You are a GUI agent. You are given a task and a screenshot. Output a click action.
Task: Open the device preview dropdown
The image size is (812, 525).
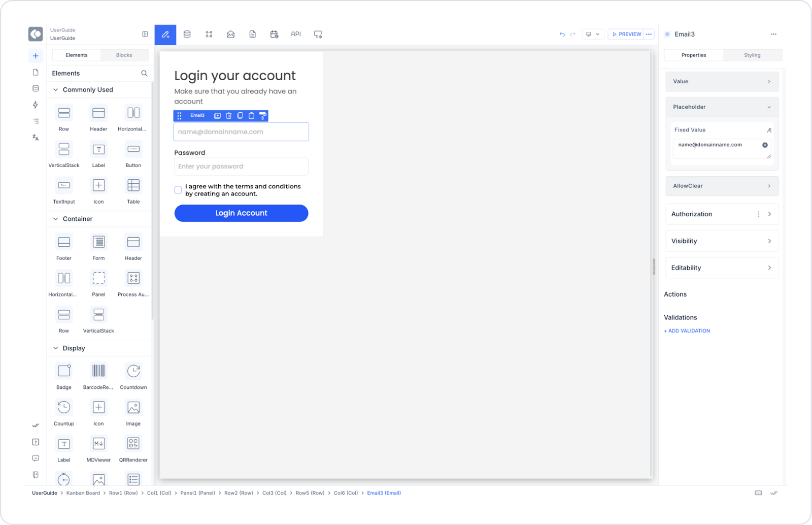click(592, 35)
